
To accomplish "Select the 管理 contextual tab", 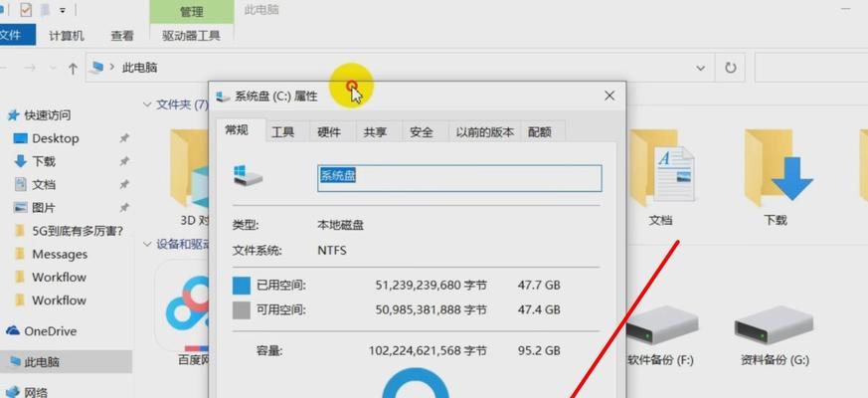I will click(x=192, y=12).
